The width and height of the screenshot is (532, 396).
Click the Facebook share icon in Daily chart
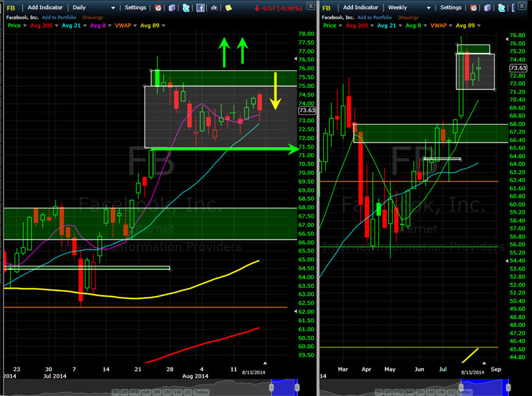click(x=201, y=7)
